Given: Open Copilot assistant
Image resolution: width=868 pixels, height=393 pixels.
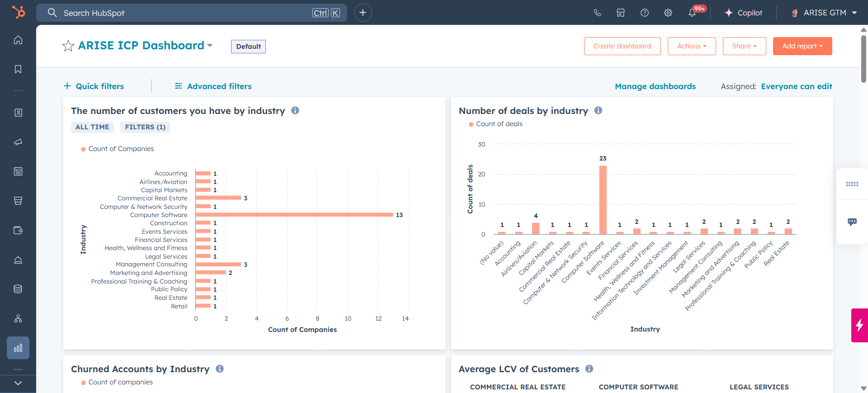Looking at the screenshot, I should tap(743, 13).
